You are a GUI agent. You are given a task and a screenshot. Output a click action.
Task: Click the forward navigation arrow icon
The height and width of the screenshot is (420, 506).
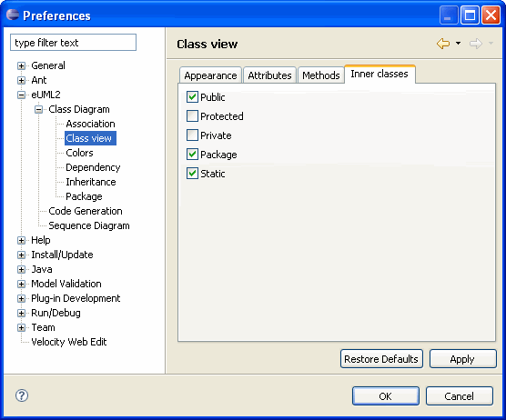tap(476, 44)
